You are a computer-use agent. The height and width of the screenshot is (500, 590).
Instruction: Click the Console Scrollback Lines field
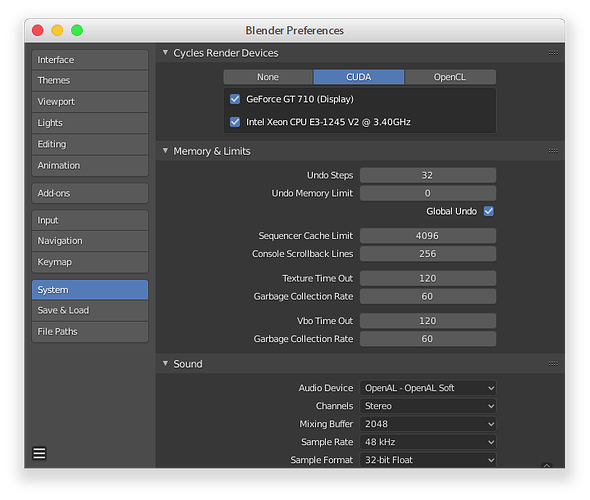[x=428, y=254]
